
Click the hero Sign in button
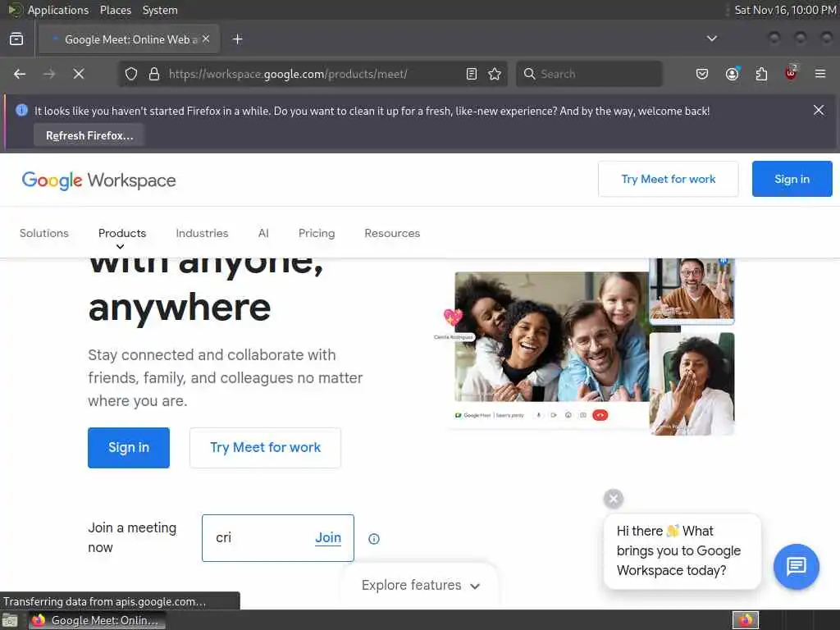pos(129,448)
